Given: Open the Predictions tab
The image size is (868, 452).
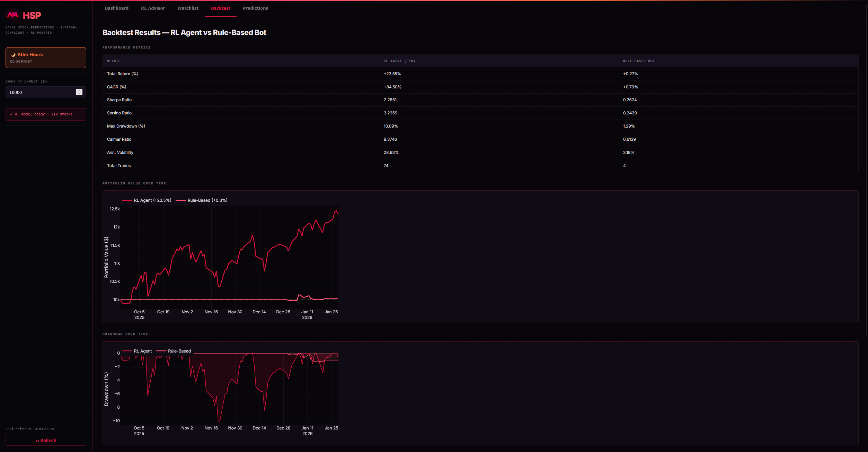Looking at the screenshot, I should pyautogui.click(x=255, y=8).
